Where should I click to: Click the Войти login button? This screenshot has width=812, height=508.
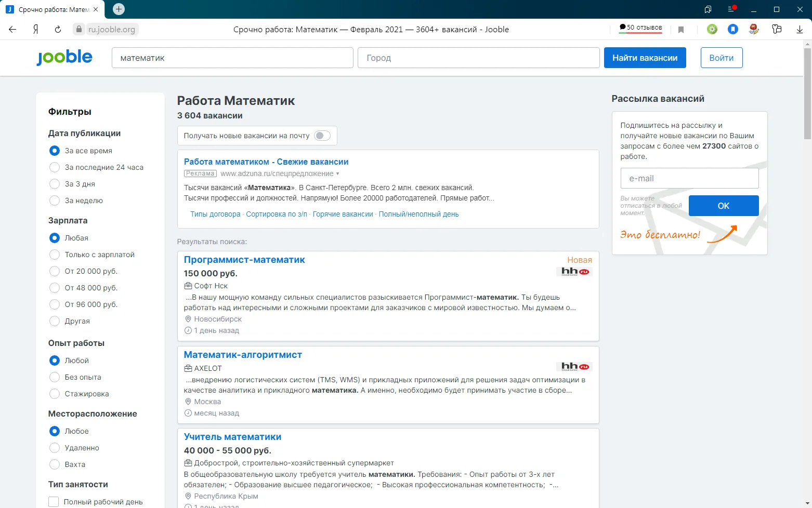coord(722,58)
